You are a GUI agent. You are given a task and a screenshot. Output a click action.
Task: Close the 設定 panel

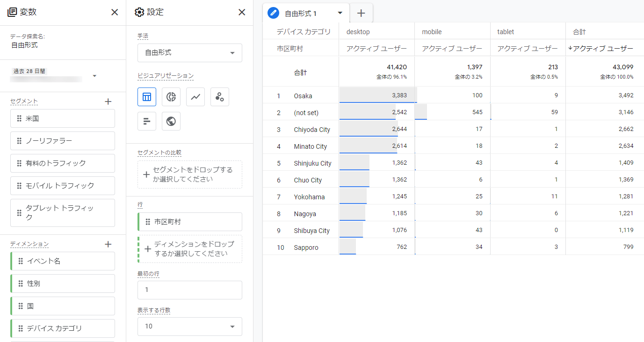pos(242,13)
